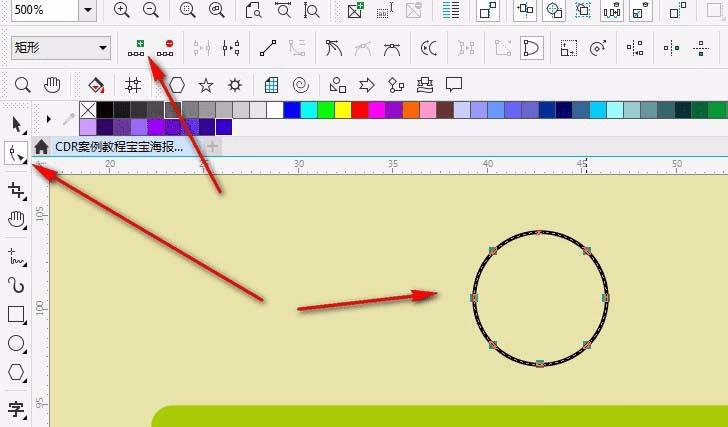Pick the red palette swatch
The image size is (728, 427).
click(360, 110)
